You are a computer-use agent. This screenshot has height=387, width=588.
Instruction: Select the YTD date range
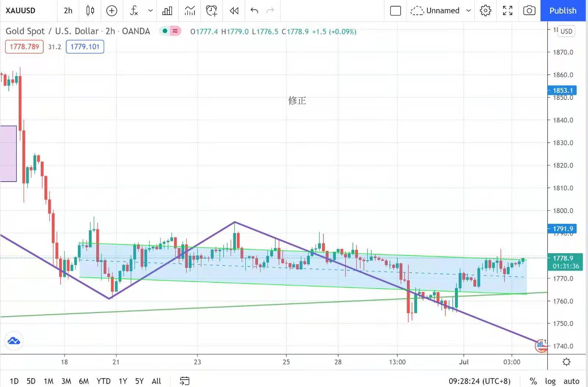[103, 381]
